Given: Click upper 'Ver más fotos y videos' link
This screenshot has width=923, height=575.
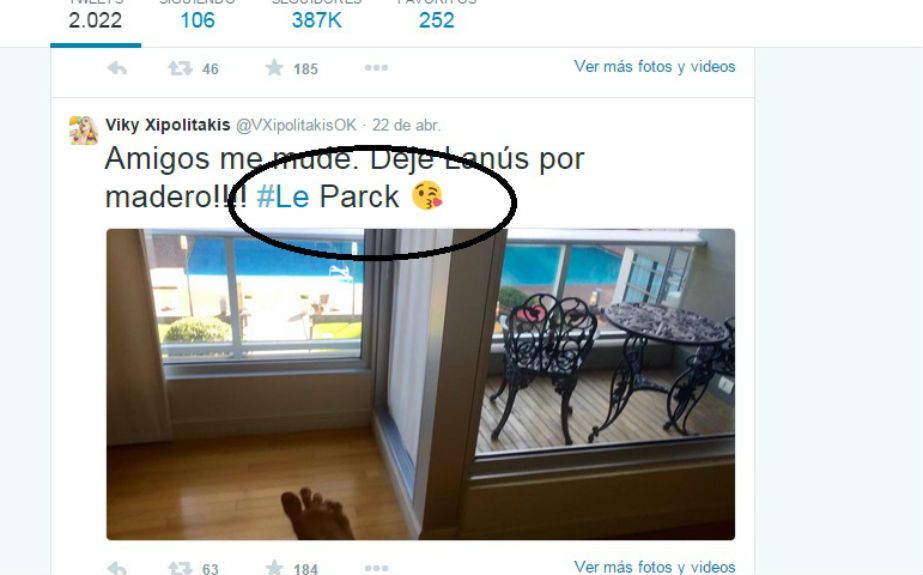Looking at the screenshot, I should click(x=655, y=67).
